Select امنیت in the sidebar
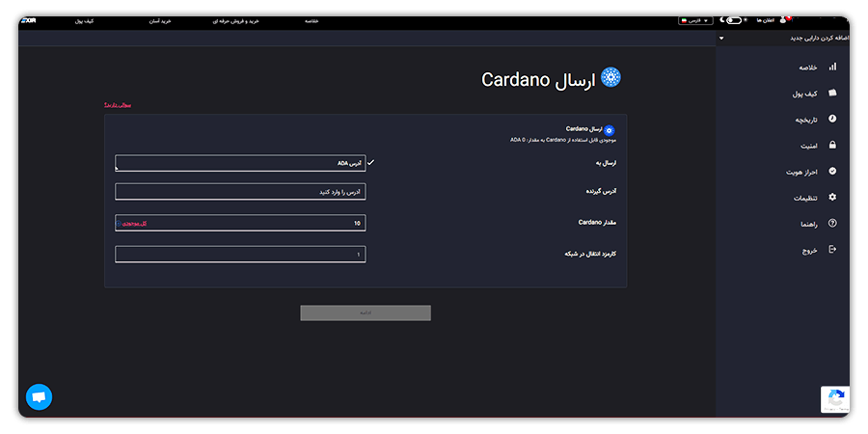868x434 pixels. [x=809, y=147]
